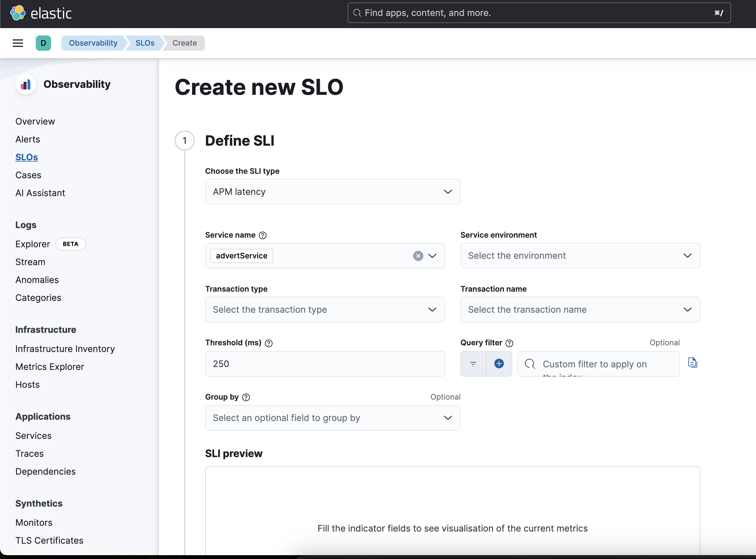Open Logs Explorer in sidebar
Viewport: 756px width, 559px height.
pyautogui.click(x=33, y=244)
